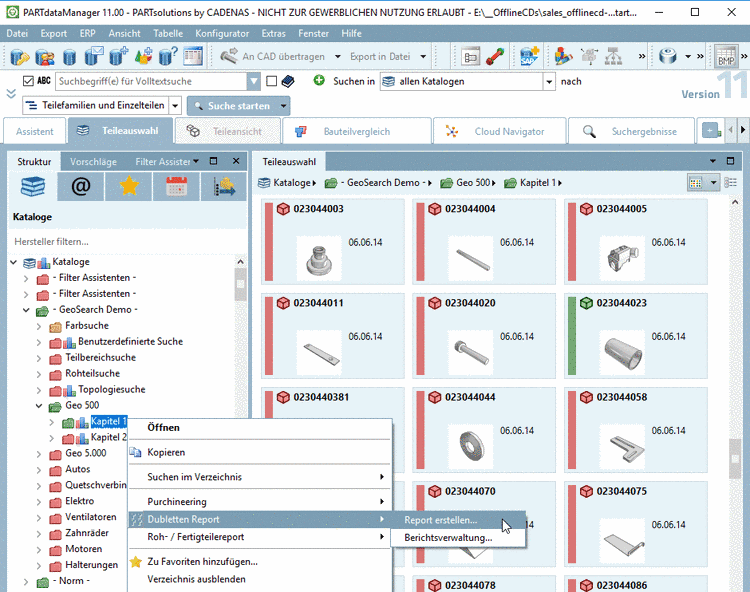The width and height of the screenshot is (750, 592).
Task: Click the 'Suche starten' button
Action: pyautogui.click(x=233, y=106)
